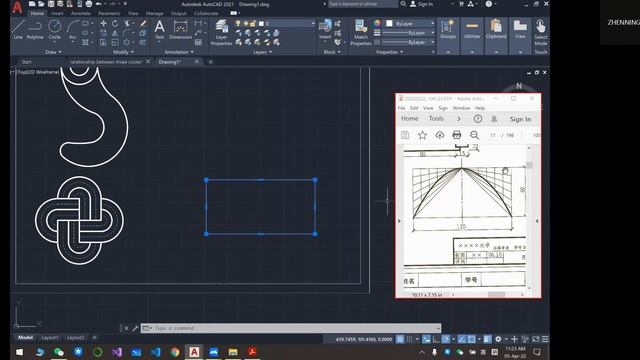
Task: Click the print icon in Adobe window
Action: click(x=457, y=135)
